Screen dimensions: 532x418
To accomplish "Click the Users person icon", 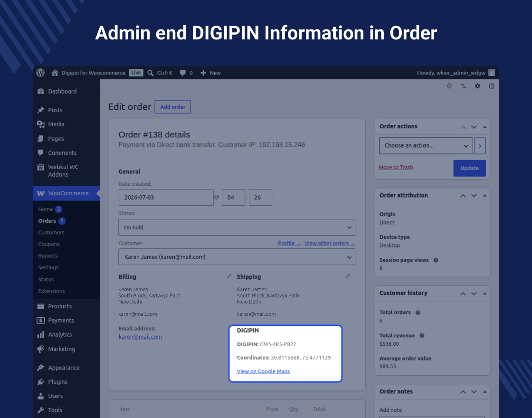I will 41,396.
